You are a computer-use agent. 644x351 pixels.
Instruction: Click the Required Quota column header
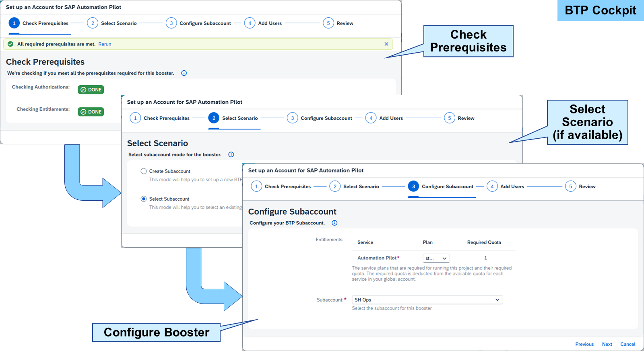coord(484,242)
